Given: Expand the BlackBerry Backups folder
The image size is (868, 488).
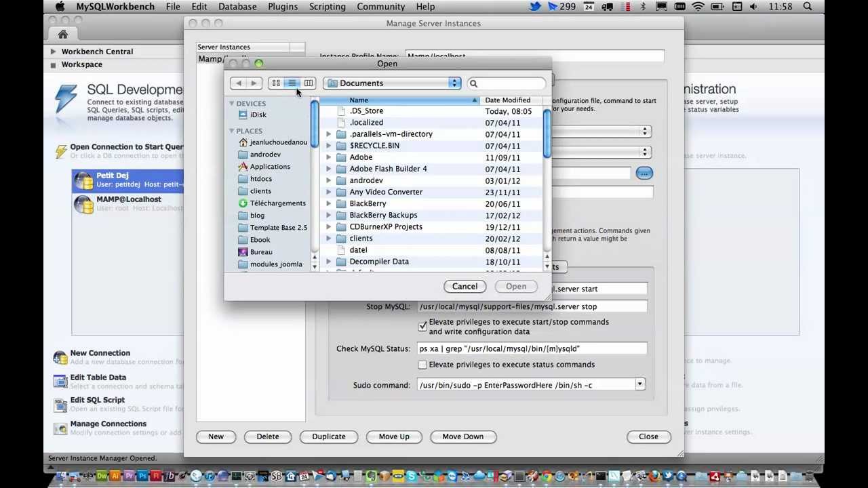Looking at the screenshot, I should tap(329, 216).
